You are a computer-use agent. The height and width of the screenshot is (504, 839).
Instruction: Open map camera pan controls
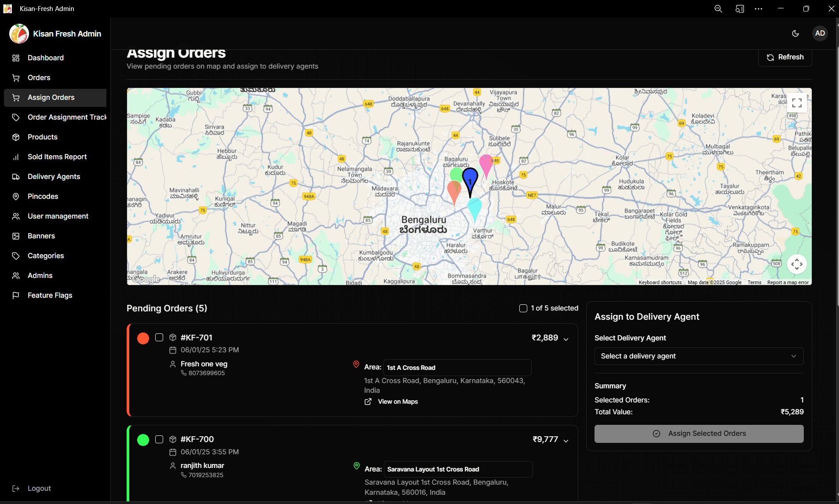point(797,264)
